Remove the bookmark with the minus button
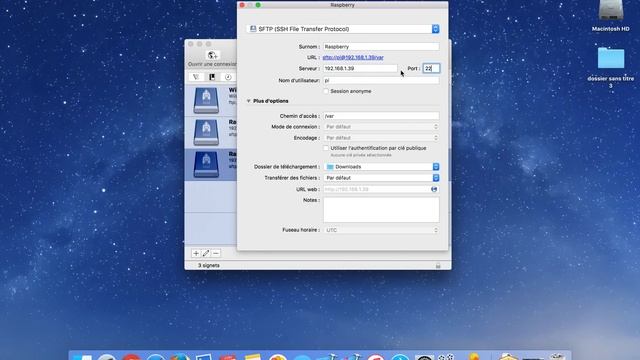Viewport: 640px width, 360px height. pyautogui.click(x=216, y=253)
